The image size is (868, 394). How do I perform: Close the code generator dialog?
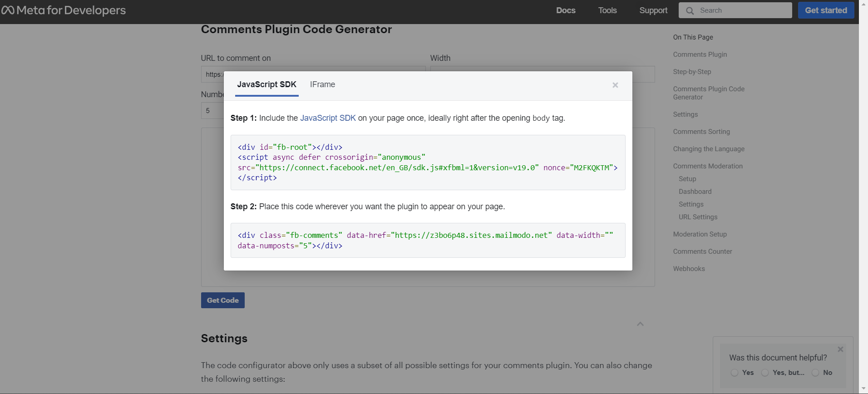tap(615, 85)
